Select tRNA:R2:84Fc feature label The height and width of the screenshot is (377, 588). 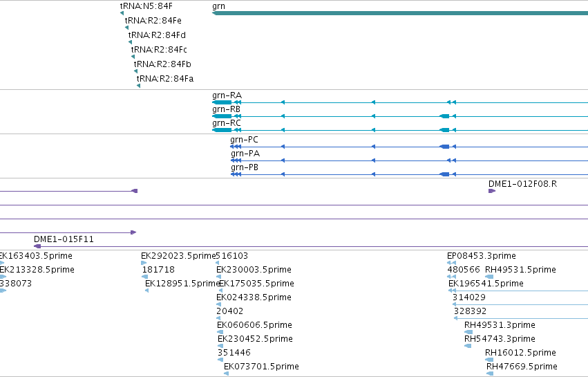coord(159,50)
